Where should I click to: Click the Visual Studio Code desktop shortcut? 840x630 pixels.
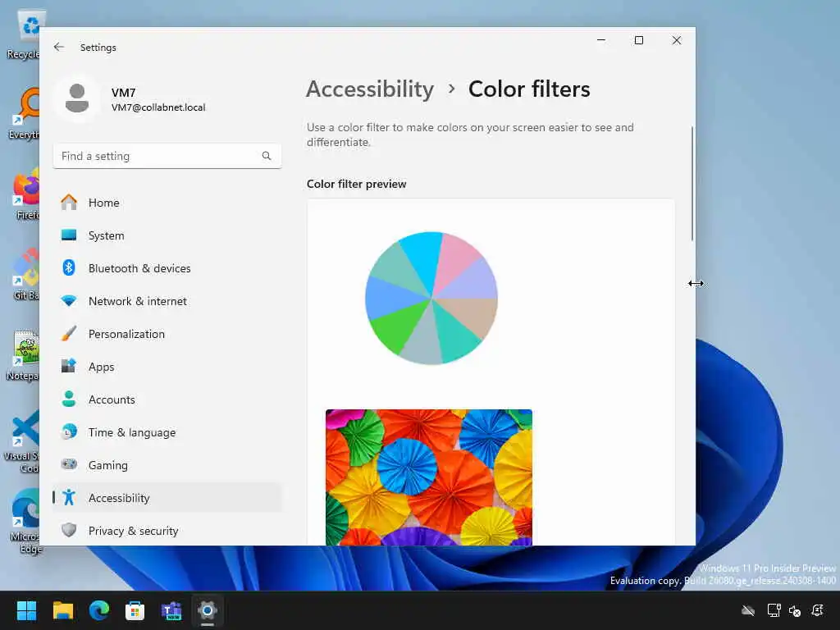click(22, 441)
